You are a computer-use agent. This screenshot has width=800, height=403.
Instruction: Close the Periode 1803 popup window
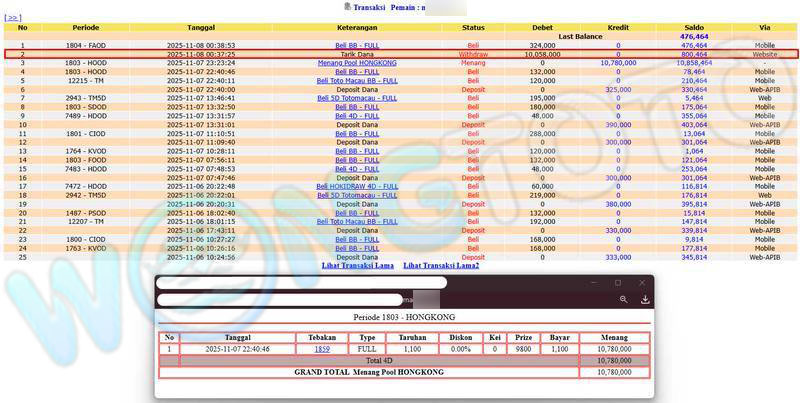(642, 283)
